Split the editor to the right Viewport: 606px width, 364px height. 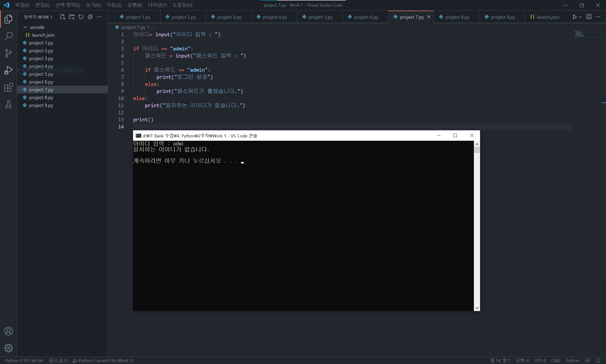[x=588, y=17]
